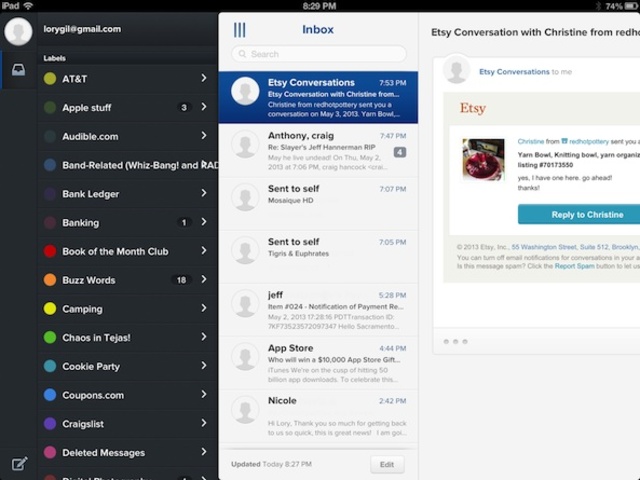This screenshot has width=640, height=480.
Task: Expand the Banking label chevron
Action: [204, 222]
